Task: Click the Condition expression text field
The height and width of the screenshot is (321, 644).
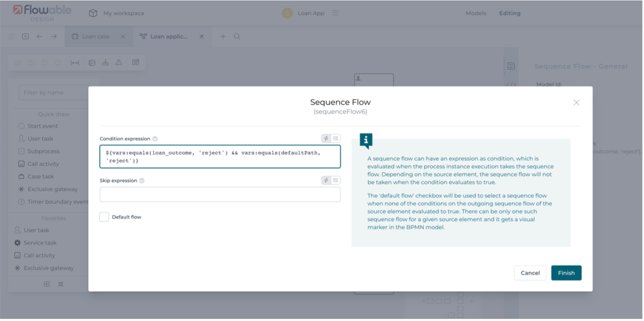Action: pos(220,157)
